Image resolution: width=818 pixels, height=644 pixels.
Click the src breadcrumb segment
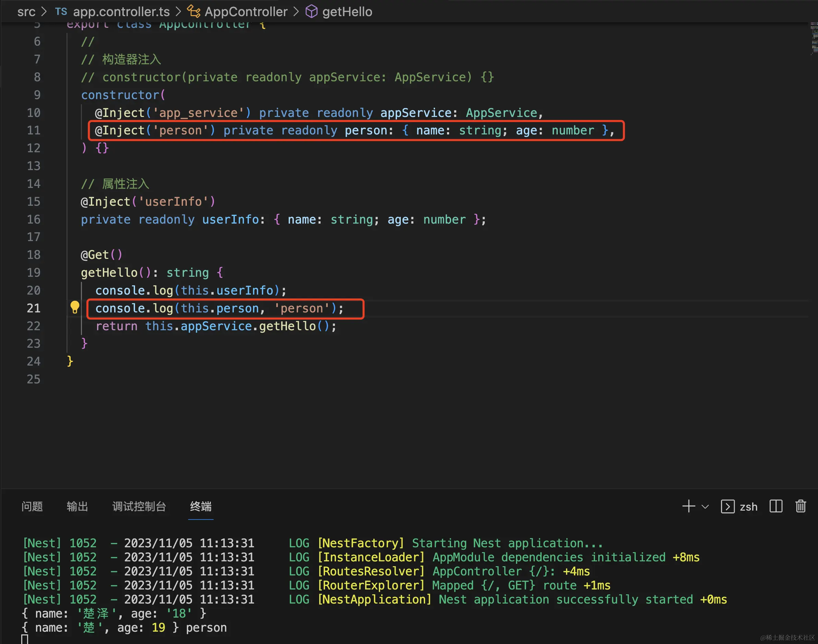pos(26,12)
